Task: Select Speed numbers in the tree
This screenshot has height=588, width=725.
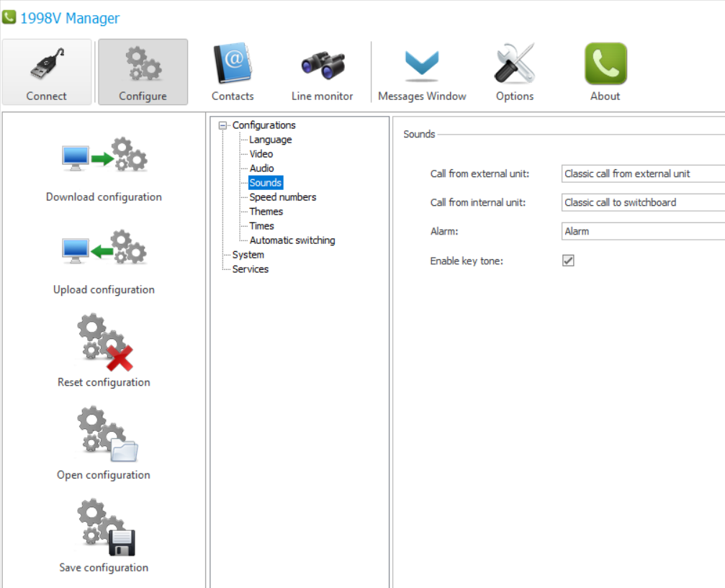Action: click(282, 197)
